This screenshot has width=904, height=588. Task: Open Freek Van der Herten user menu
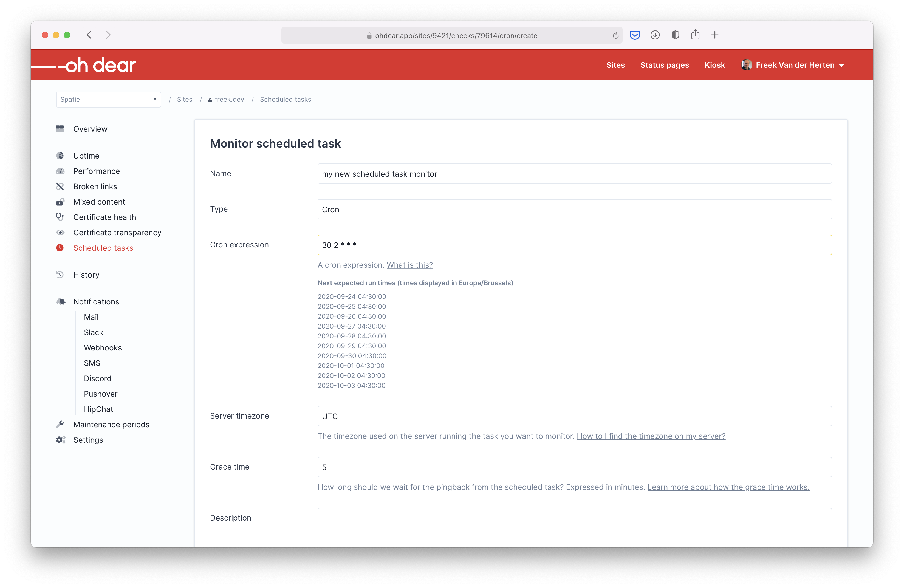coord(793,65)
